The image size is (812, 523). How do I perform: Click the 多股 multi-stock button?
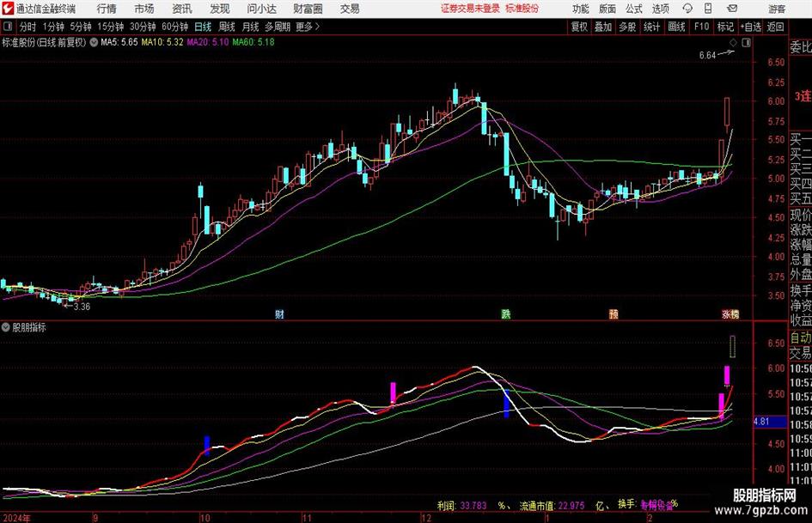pyautogui.click(x=627, y=27)
